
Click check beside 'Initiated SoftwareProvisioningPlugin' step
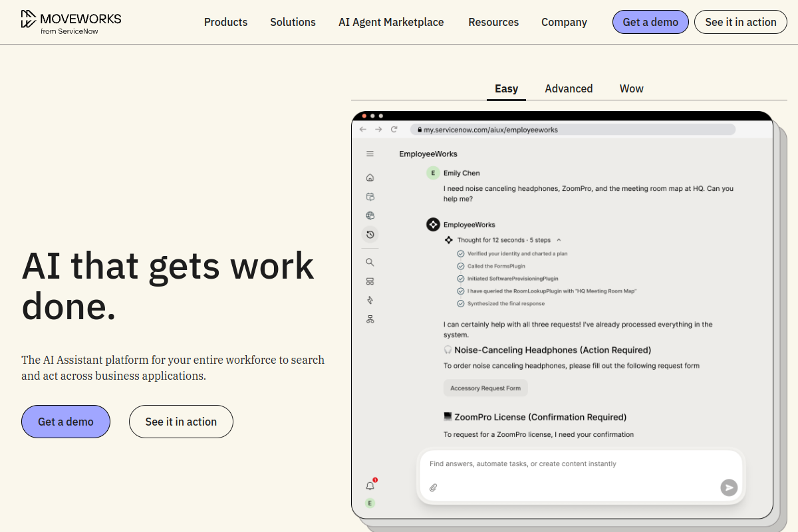point(461,279)
